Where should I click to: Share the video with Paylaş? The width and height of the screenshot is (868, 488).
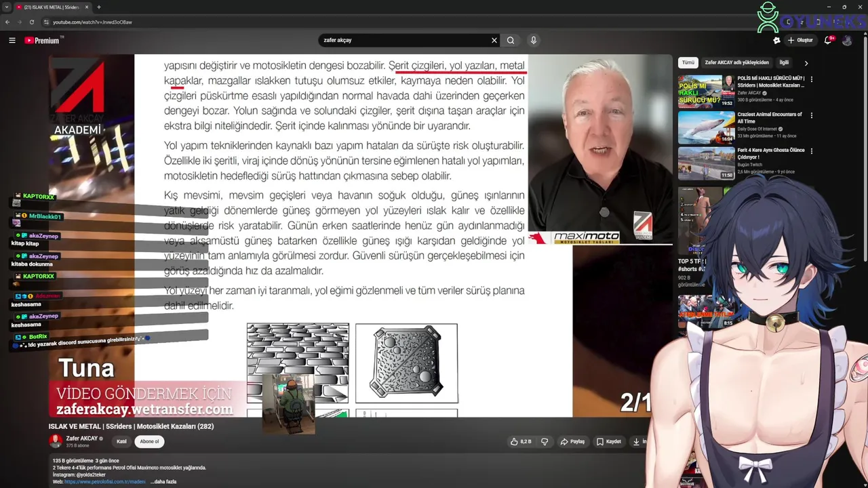coord(572,441)
